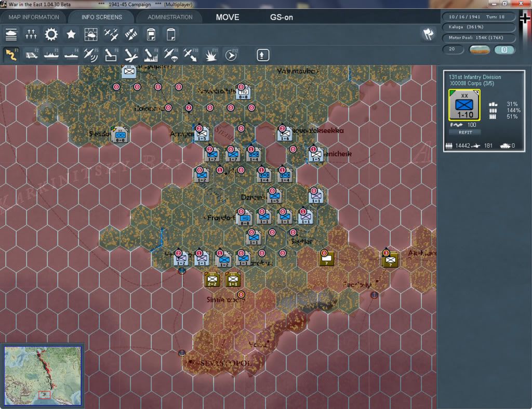The height and width of the screenshot is (409, 532).
Task: Click the REFIT button on unit panel
Action: (465, 133)
